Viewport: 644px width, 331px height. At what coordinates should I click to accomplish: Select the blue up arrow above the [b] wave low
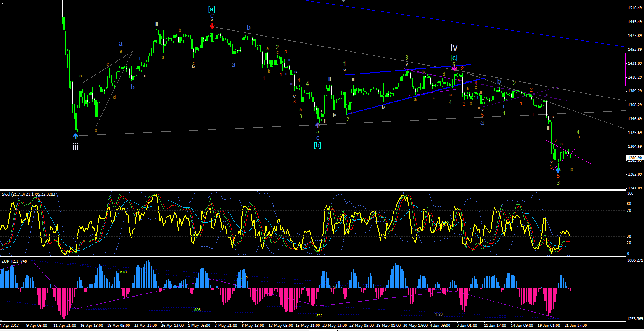318,124
